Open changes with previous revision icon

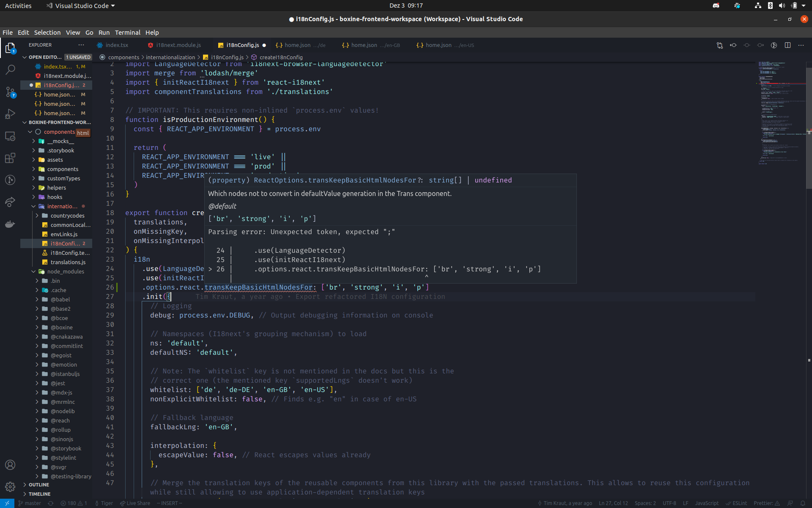pyautogui.click(x=733, y=45)
